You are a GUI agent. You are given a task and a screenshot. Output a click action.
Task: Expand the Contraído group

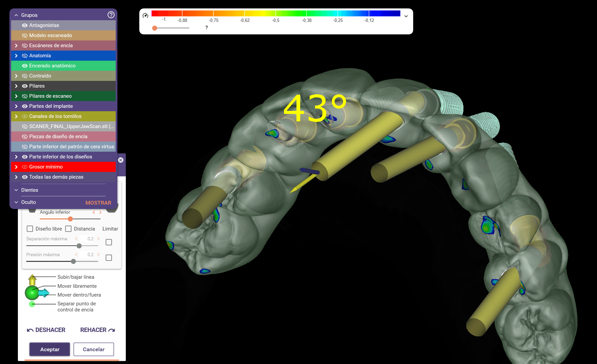tap(16, 76)
